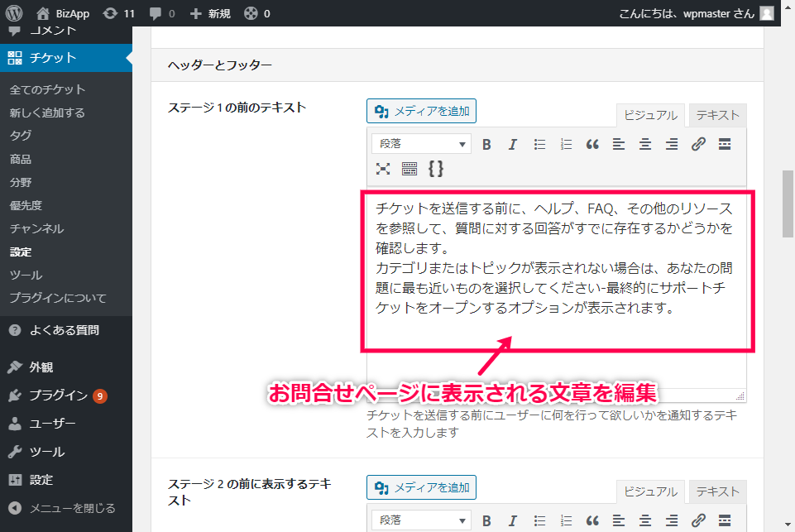Open 全てのチケット submenu
The image size is (795, 532).
click(x=47, y=89)
